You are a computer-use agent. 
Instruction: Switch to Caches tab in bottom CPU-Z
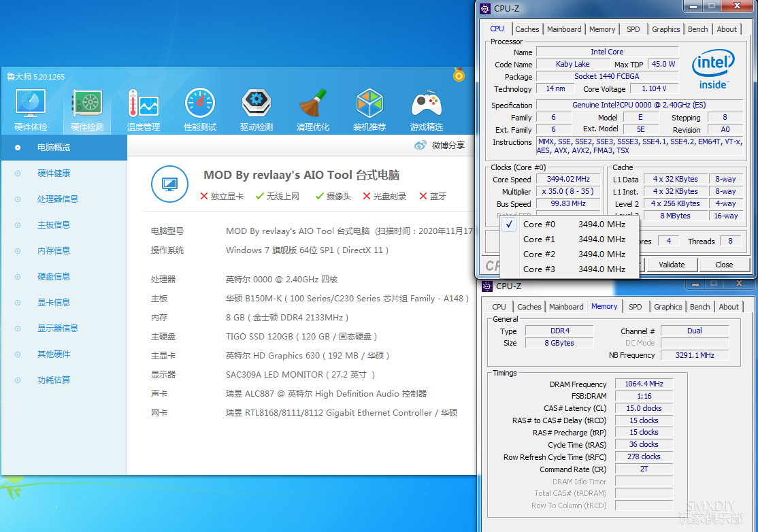point(529,307)
